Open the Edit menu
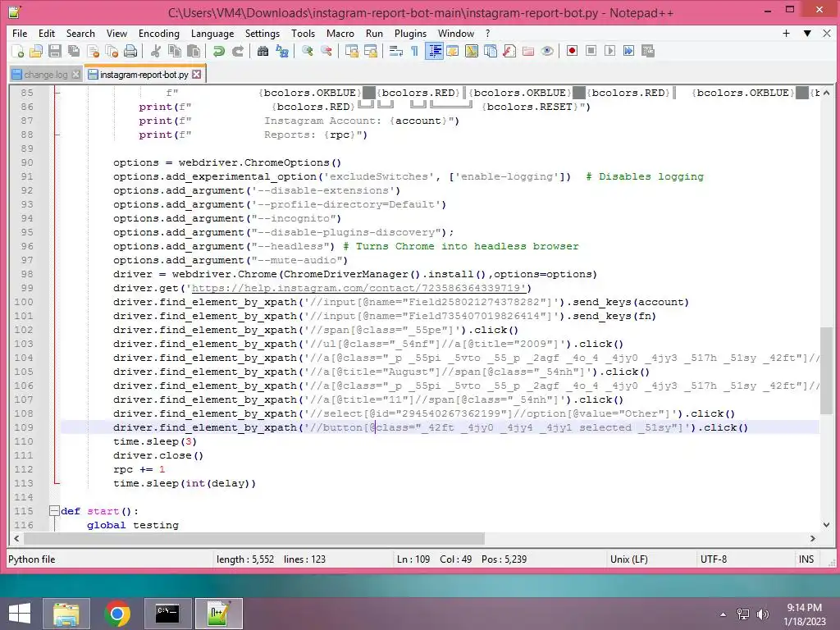This screenshot has width=840, height=630. (x=47, y=33)
